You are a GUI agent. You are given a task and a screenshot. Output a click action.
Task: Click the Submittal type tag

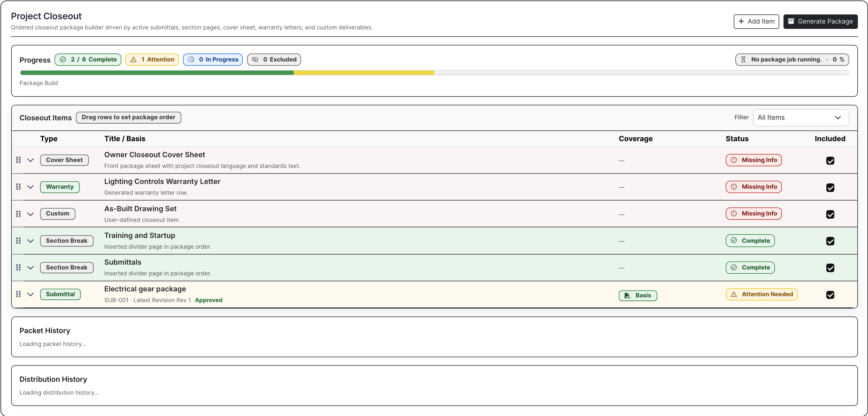[x=60, y=294]
